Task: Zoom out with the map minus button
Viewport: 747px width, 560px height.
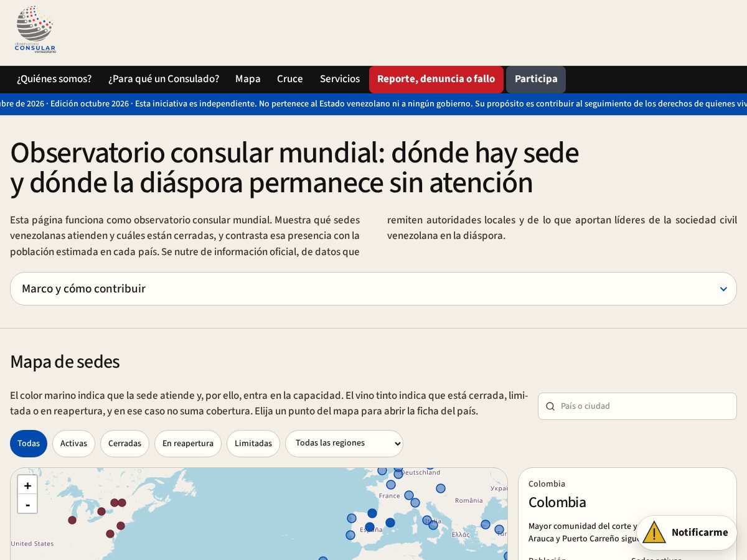Action: click(x=27, y=504)
